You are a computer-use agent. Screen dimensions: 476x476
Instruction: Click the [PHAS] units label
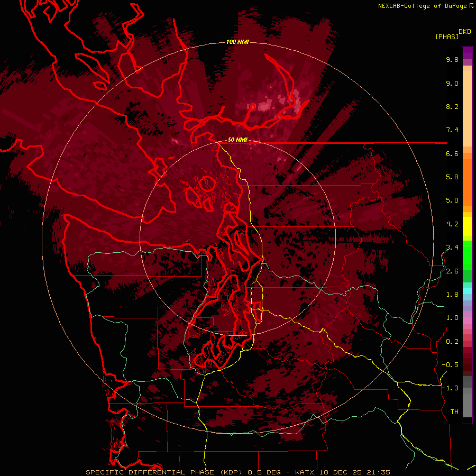[x=447, y=36]
